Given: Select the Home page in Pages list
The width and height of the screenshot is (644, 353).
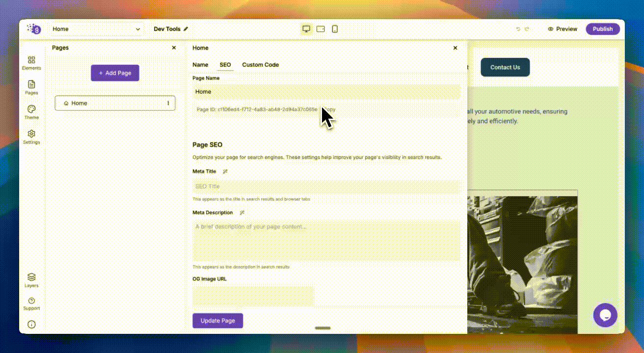Looking at the screenshot, I should (x=115, y=103).
